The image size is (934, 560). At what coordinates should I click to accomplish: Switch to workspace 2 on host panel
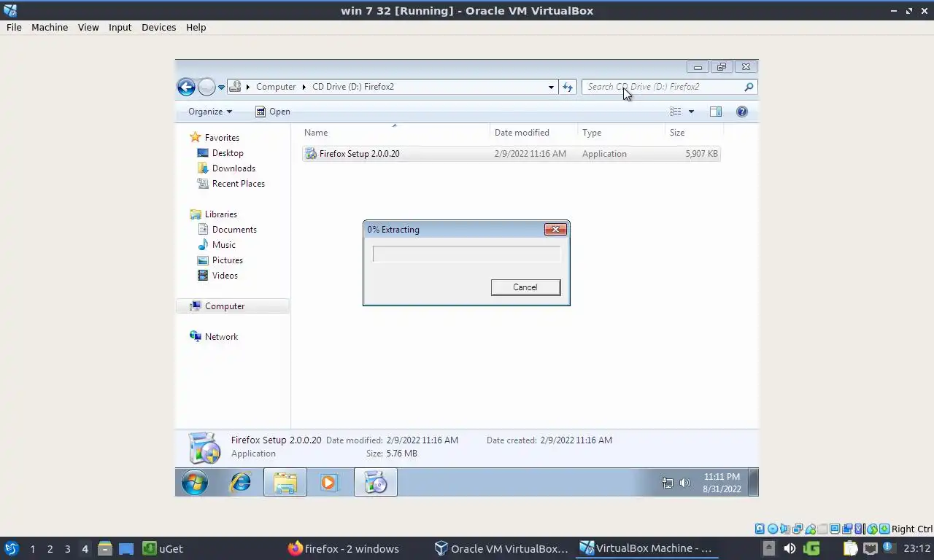pos(50,549)
